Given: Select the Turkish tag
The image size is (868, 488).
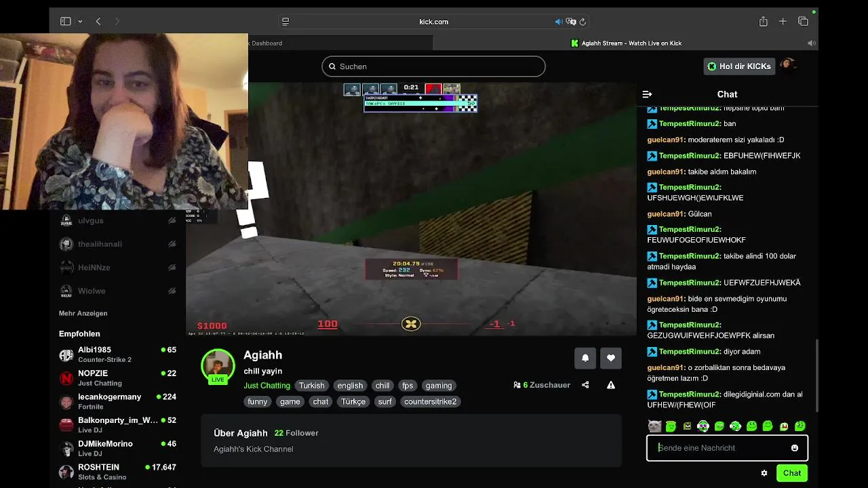Looking at the screenshot, I should (x=312, y=386).
